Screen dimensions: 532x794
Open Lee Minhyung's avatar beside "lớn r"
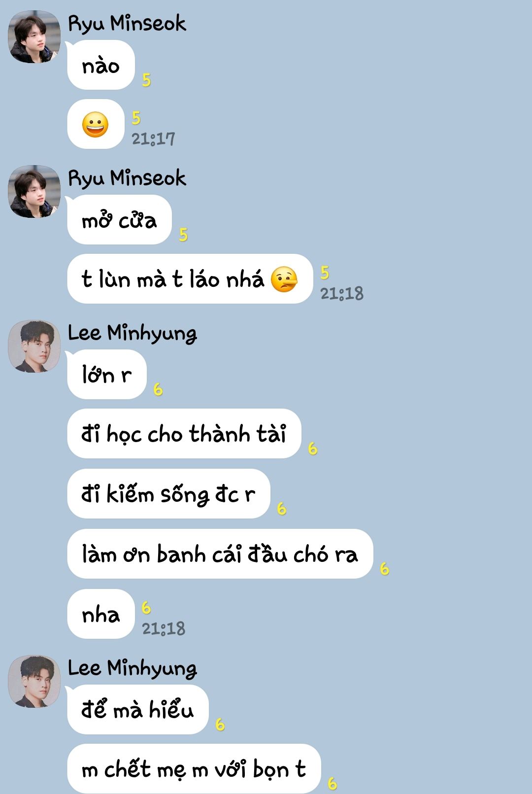pos(34,346)
